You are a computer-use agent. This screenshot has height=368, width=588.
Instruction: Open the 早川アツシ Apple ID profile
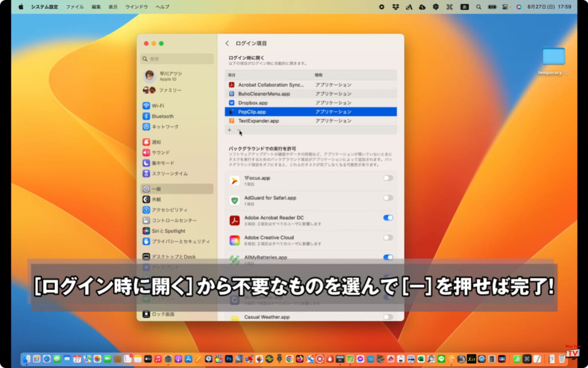[177, 75]
